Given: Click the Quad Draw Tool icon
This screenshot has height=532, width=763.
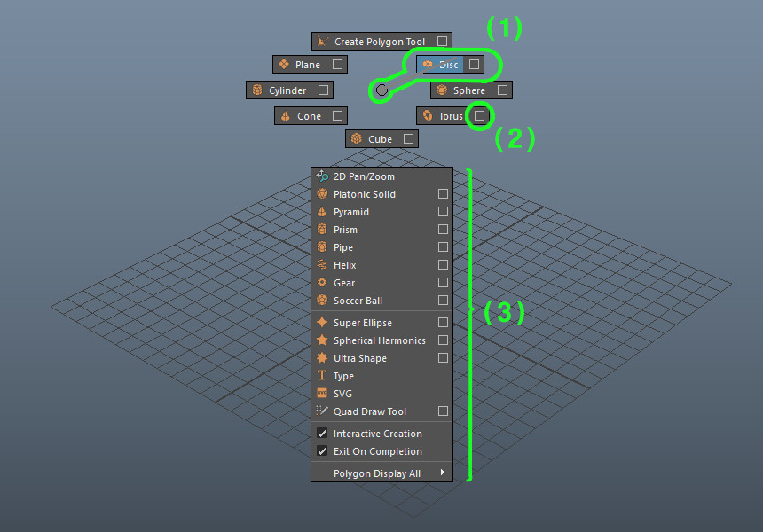Looking at the screenshot, I should [x=322, y=411].
